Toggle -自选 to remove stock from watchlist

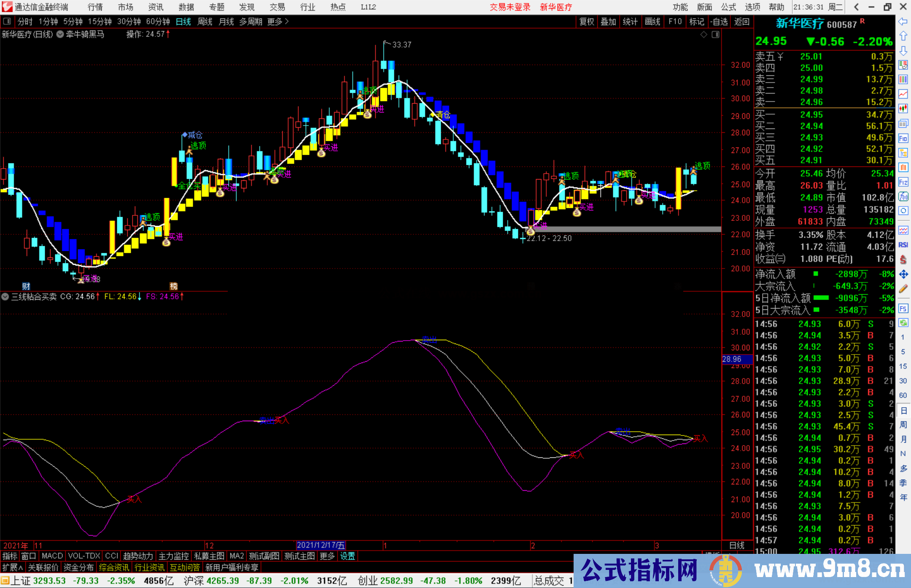720,21
